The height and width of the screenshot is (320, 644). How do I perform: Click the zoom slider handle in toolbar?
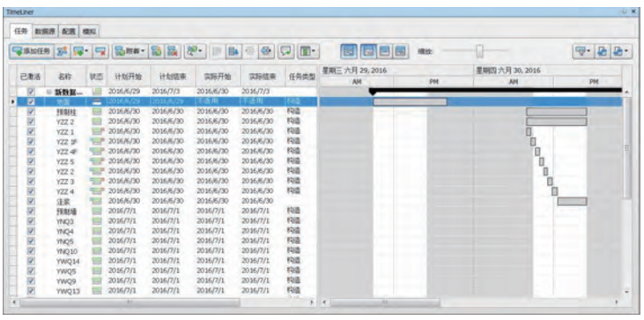[x=479, y=51]
